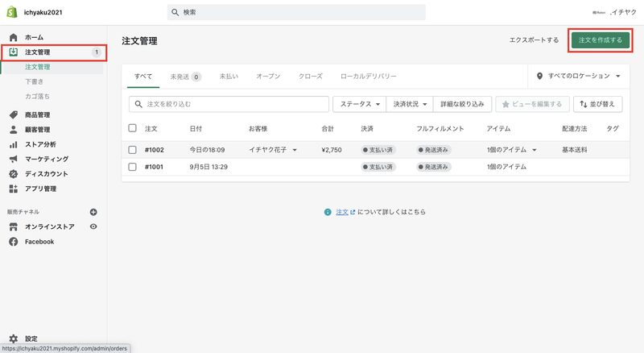Image resolution: width=644 pixels, height=353 pixels.
Task: Click 発送済み badge for order #1001
Action: 434,167
